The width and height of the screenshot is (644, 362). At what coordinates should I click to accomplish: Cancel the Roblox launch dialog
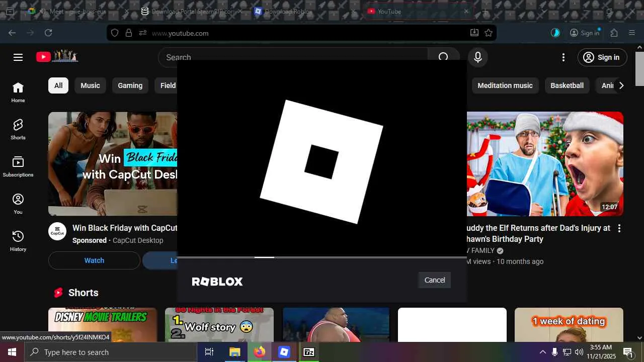(434, 280)
